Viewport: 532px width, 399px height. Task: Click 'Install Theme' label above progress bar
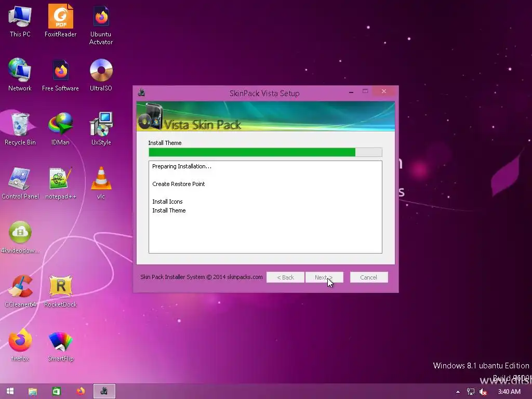point(165,143)
